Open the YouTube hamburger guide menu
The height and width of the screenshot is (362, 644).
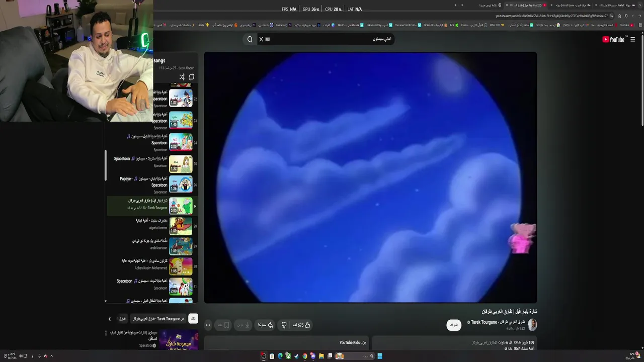coord(632,39)
